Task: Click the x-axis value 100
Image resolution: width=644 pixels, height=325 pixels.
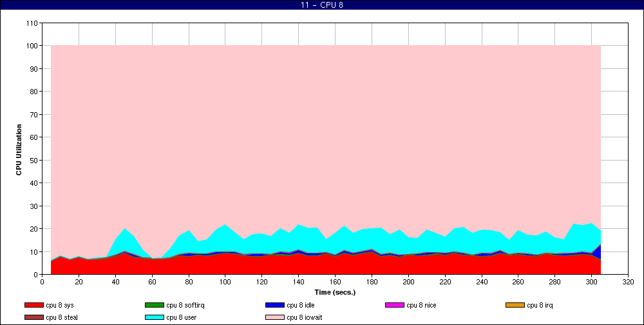Action: [225, 282]
